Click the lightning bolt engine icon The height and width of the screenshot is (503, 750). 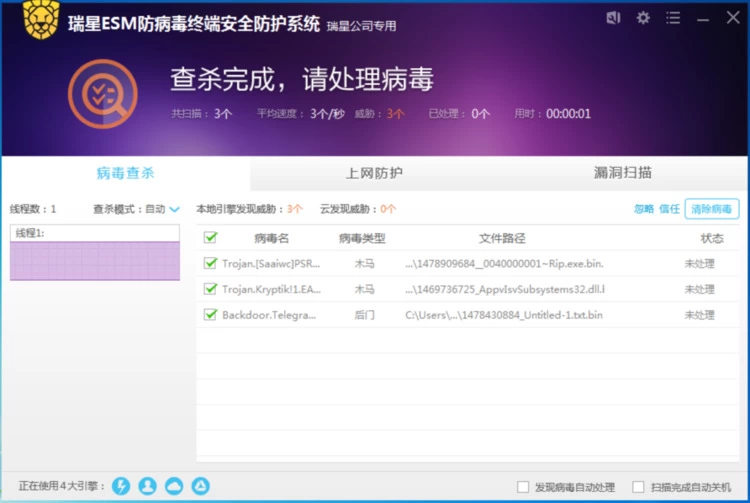pyautogui.click(x=121, y=486)
